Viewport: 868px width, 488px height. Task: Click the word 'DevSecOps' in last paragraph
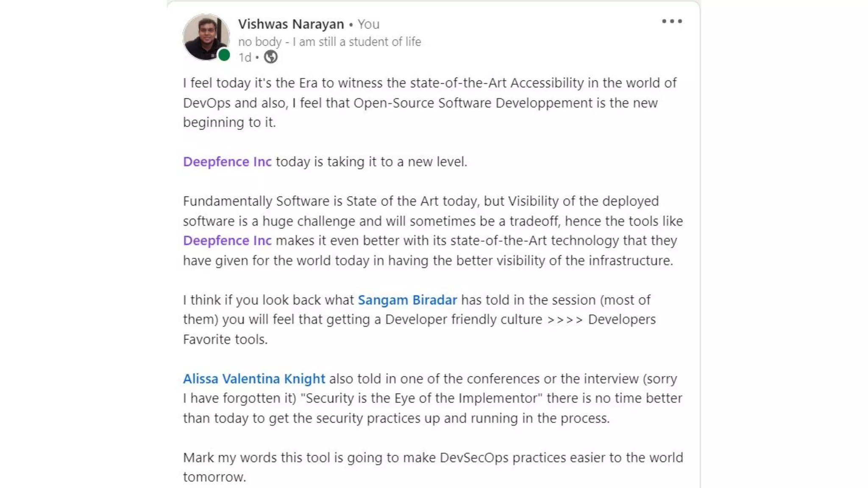(x=474, y=457)
